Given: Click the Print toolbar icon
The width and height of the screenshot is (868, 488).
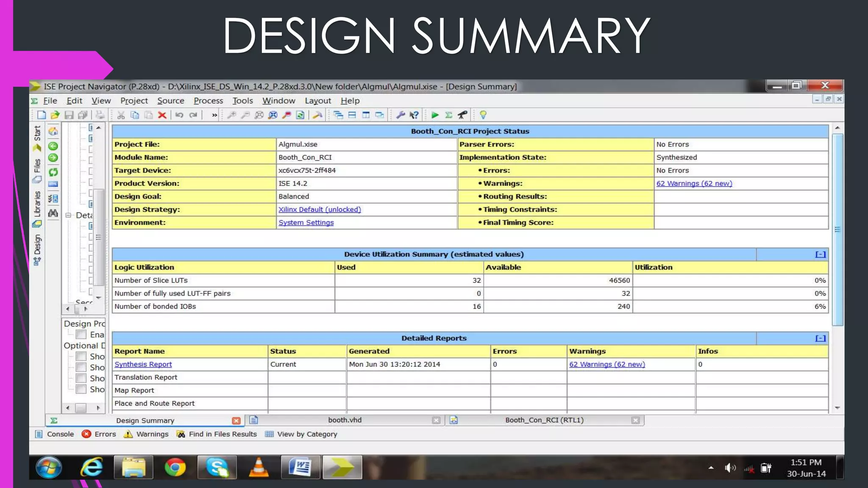Looking at the screenshot, I should click(x=100, y=115).
